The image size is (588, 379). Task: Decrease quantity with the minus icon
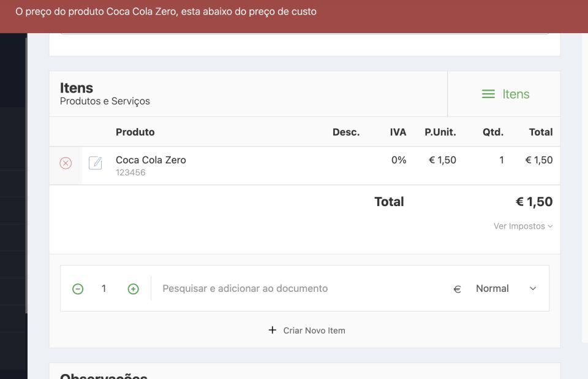[78, 289]
